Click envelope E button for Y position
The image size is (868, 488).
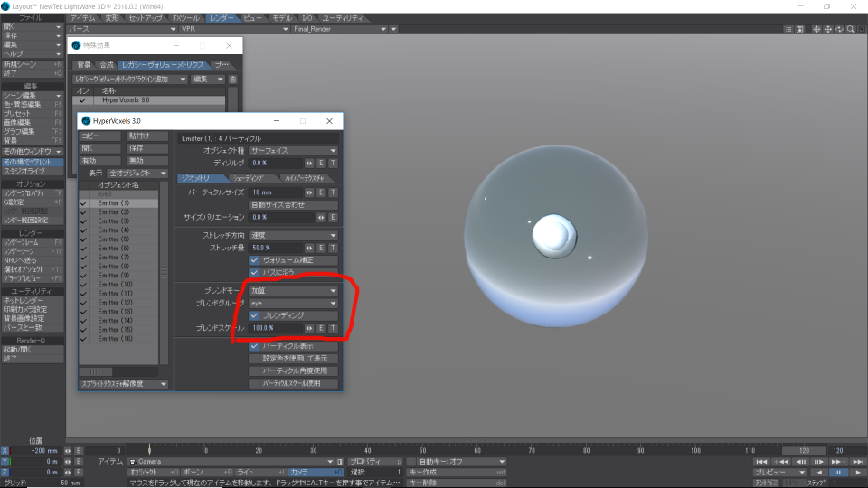click(x=79, y=462)
